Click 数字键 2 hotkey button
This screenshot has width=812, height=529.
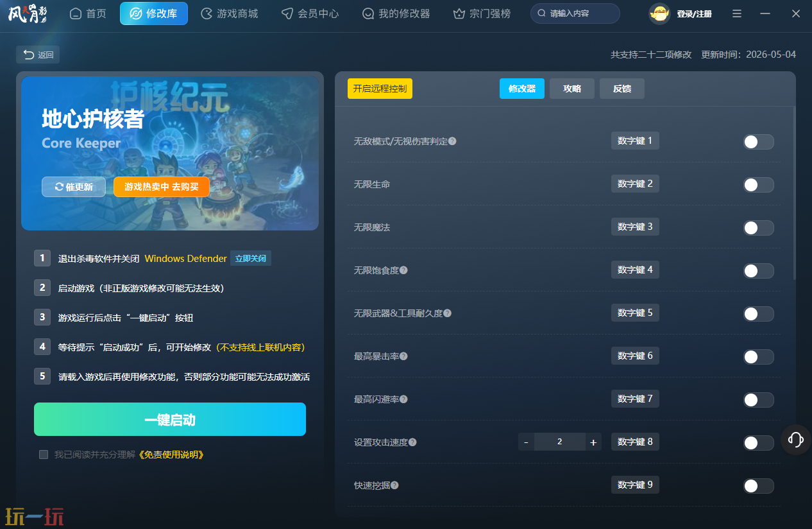635,184
